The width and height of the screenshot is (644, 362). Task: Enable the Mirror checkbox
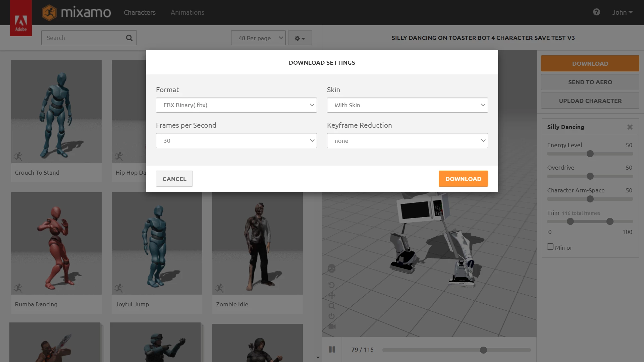tap(550, 247)
